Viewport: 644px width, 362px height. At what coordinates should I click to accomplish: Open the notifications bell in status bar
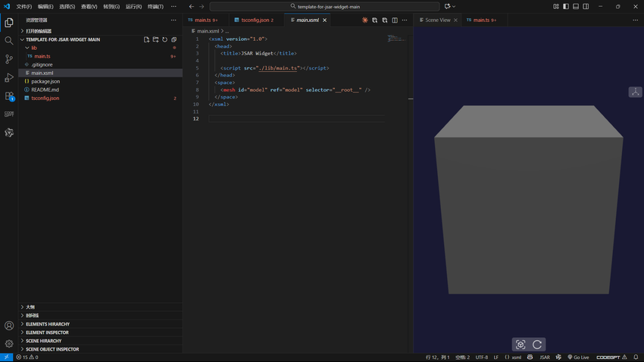click(636, 357)
